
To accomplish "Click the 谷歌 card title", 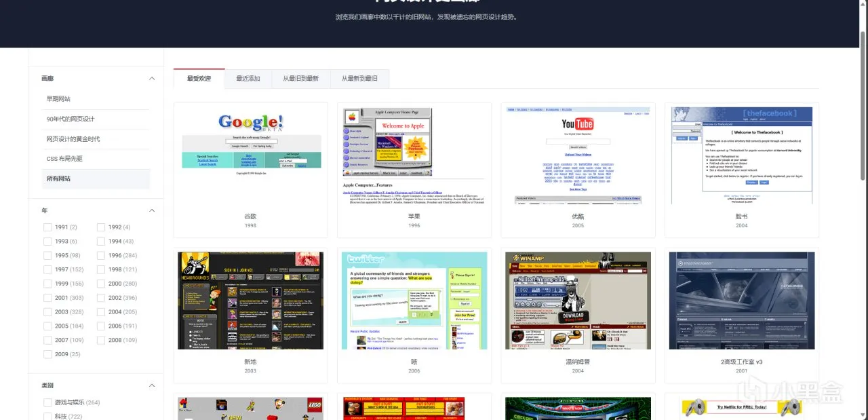I will tap(251, 216).
